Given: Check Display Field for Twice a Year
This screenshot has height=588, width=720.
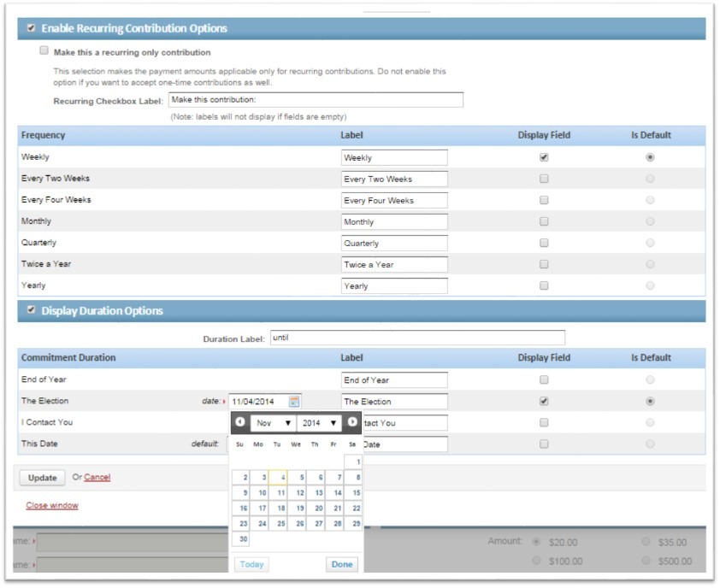Looking at the screenshot, I should (544, 264).
